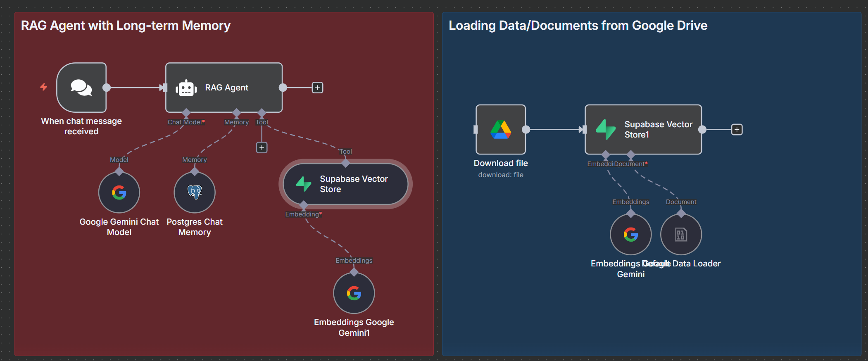
Task: Open Embeddings Google Gemini node in blue panel
Action: 630,235
